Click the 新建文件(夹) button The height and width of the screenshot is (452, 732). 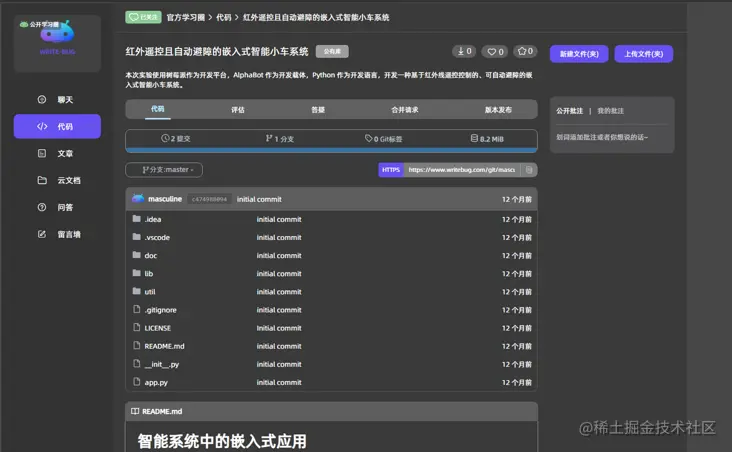(x=579, y=54)
